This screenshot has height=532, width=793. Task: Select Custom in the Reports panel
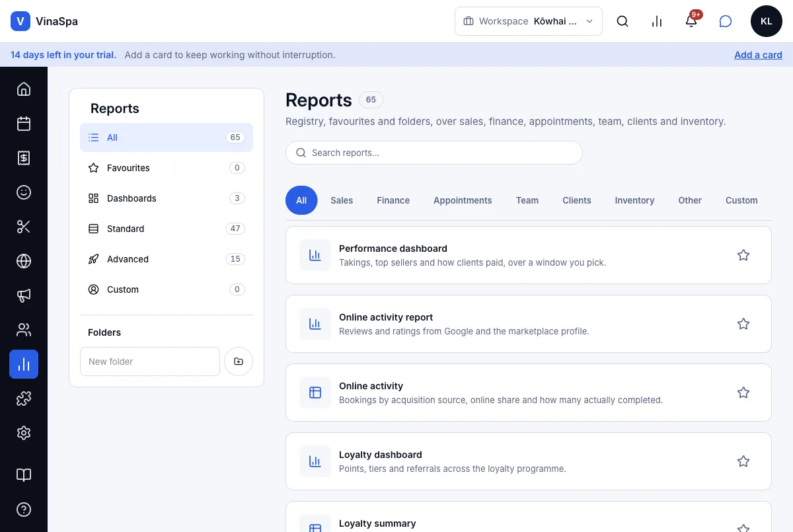point(167,289)
